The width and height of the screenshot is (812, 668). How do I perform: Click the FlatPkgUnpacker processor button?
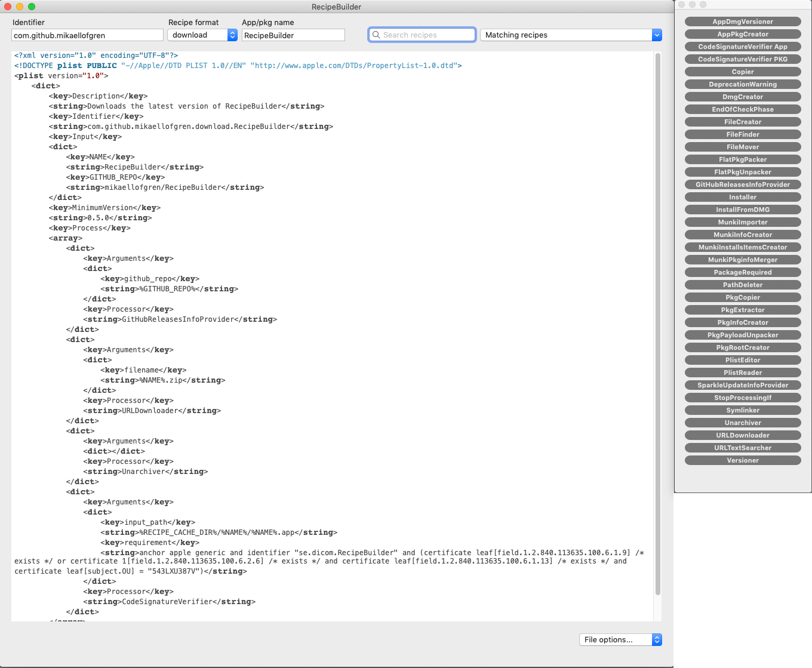pyautogui.click(x=743, y=172)
